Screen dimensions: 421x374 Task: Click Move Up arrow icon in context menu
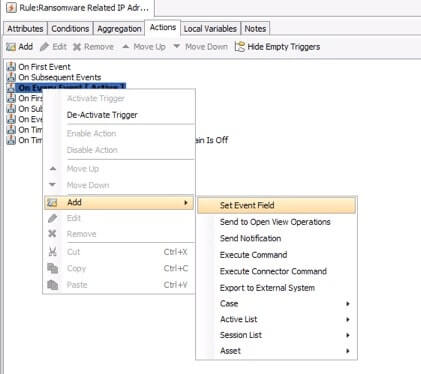(53, 169)
